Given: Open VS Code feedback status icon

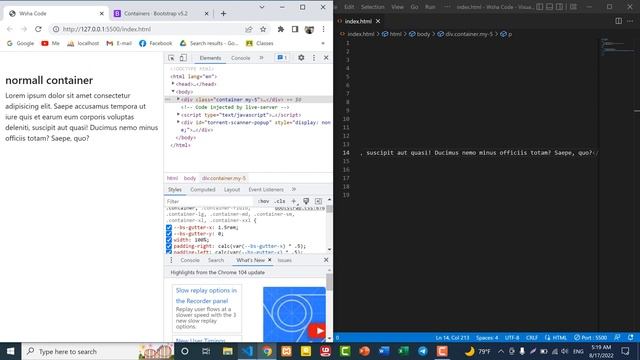Looking at the screenshot, I should [x=617, y=338].
